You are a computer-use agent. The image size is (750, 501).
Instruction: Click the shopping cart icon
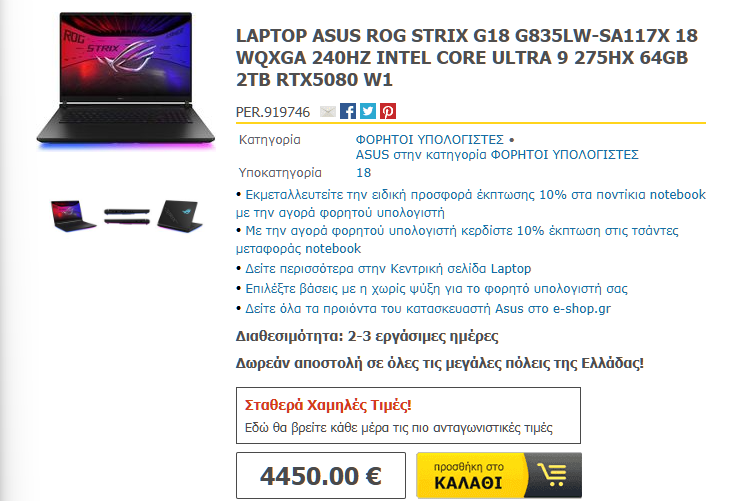[x=553, y=475]
